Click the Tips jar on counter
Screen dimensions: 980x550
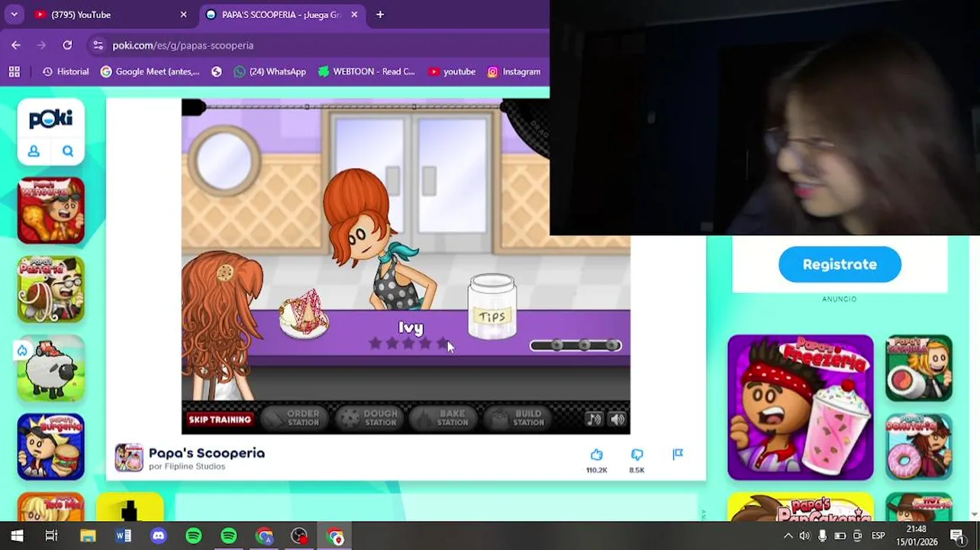pos(492,306)
